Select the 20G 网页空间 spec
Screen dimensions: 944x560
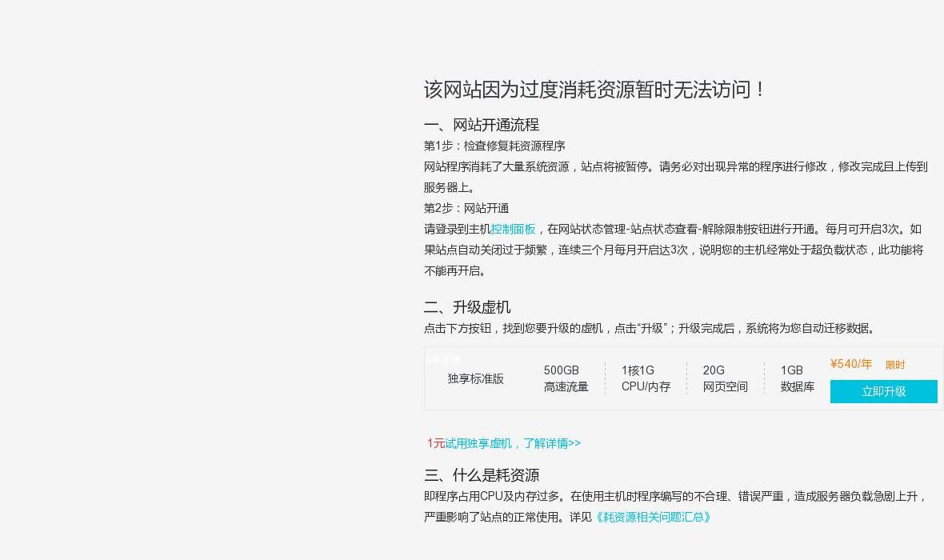coord(726,378)
